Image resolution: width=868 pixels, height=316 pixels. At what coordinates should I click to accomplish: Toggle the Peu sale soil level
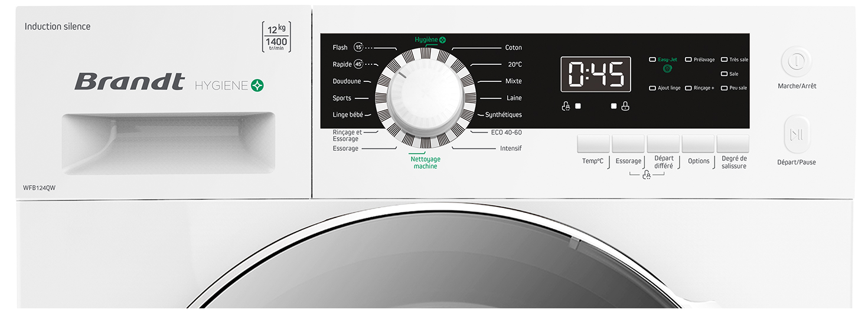coord(724,88)
